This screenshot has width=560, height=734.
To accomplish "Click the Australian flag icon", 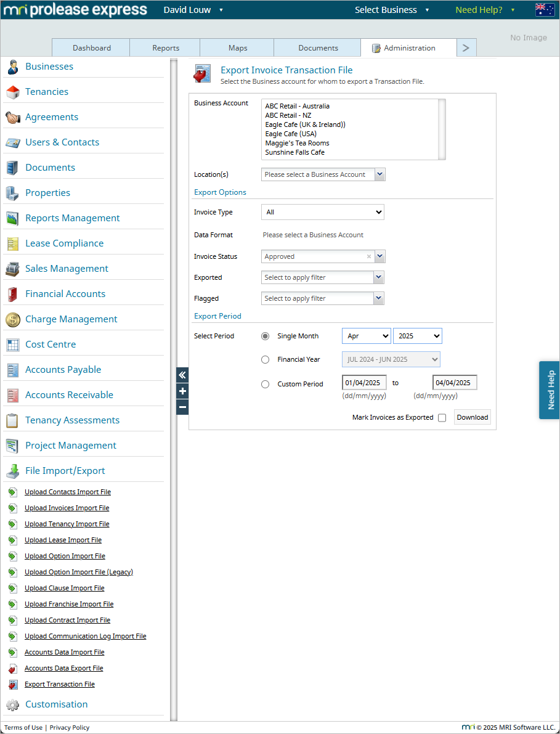I will point(545,10).
